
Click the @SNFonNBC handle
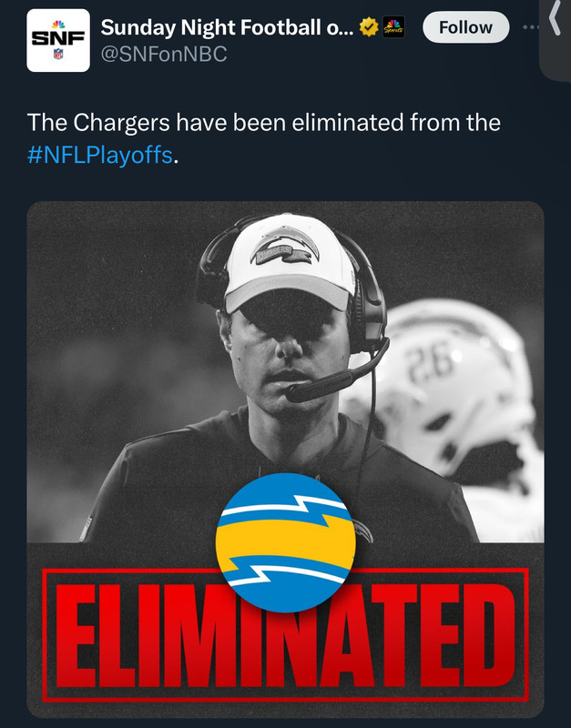[x=163, y=55]
